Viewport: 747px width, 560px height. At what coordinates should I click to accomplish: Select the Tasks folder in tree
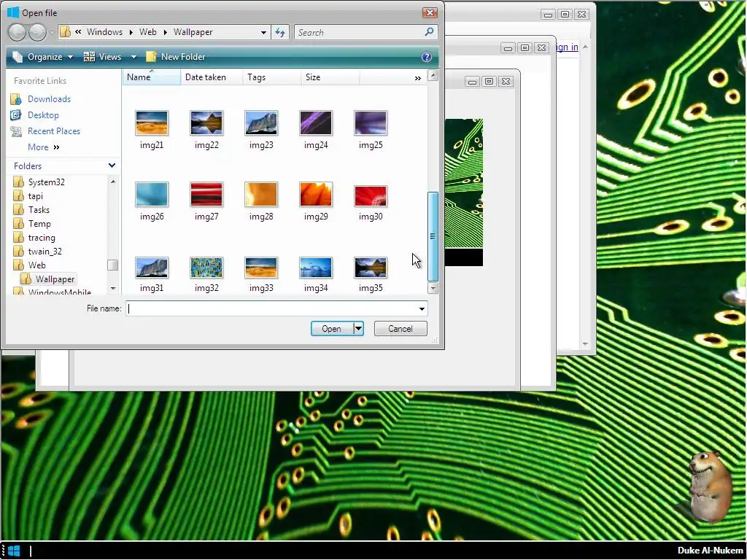(32, 209)
